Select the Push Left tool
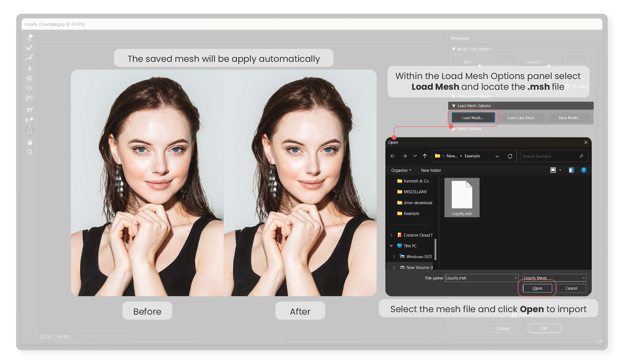 (x=30, y=97)
